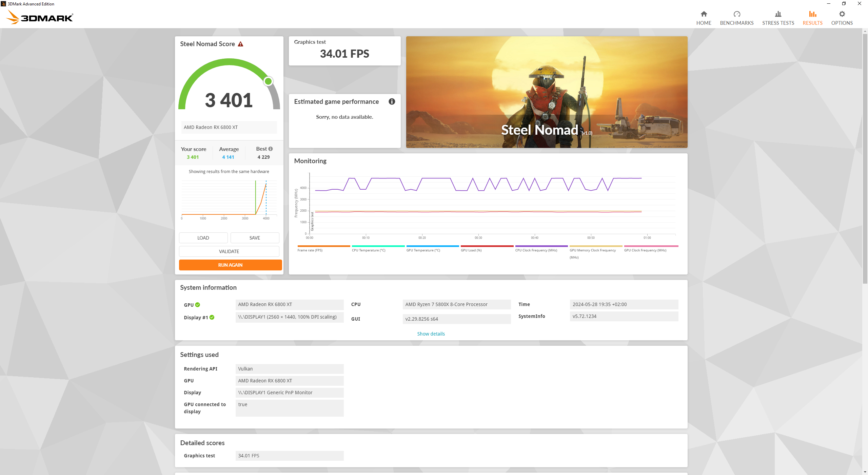Click CPU Clock Frequency purple legend swatch
The image size is (868, 475).
click(x=541, y=246)
